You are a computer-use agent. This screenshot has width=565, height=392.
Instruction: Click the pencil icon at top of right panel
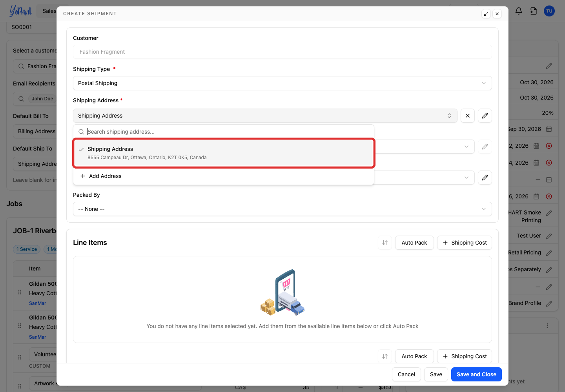[549, 66]
